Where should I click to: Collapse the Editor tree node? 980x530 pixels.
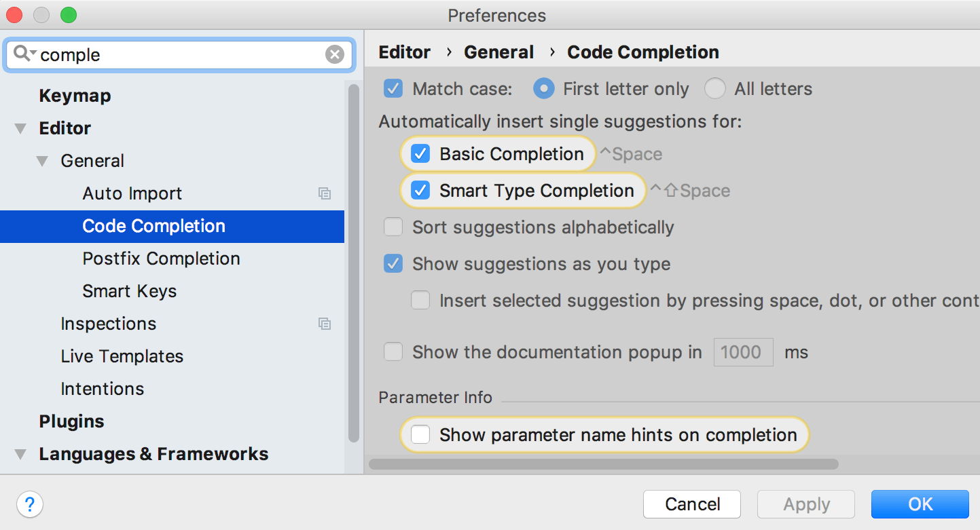point(20,128)
